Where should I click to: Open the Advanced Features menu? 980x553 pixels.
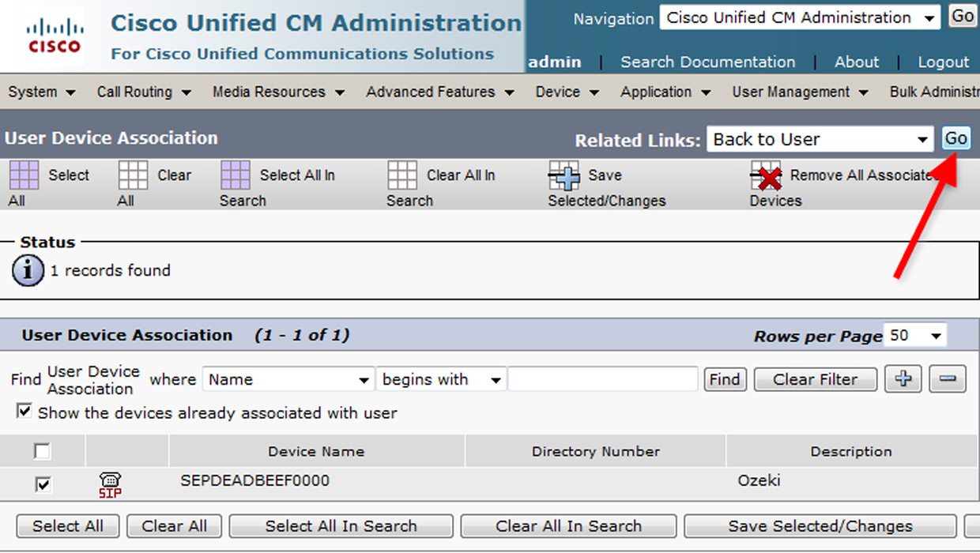[440, 92]
